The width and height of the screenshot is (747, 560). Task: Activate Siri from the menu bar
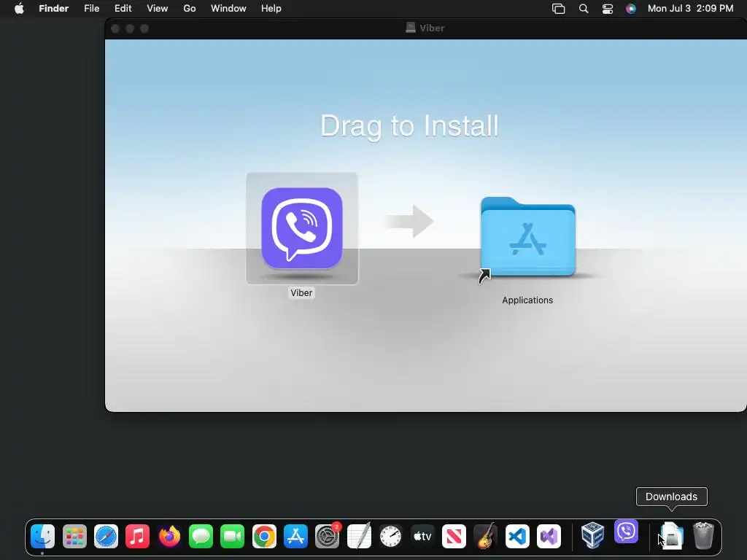(x=631, y=9)
